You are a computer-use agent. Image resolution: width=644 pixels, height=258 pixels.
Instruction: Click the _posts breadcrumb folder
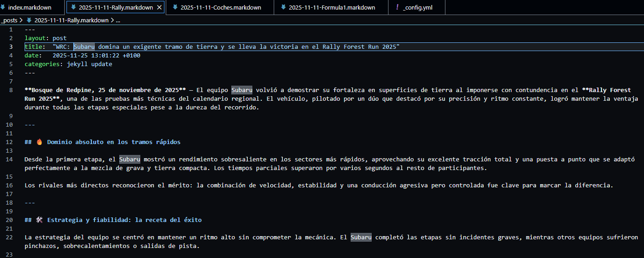(10, 20)
